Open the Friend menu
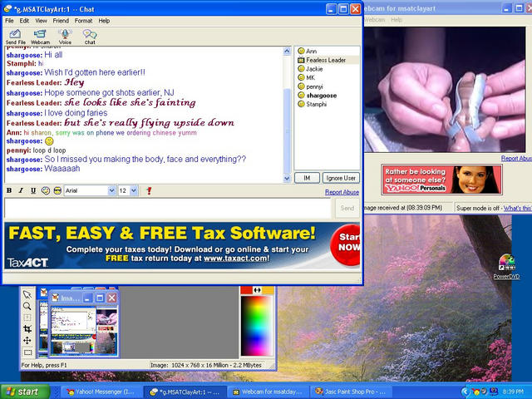The width and height of the screenshot is (532, 399). (61, 21)
